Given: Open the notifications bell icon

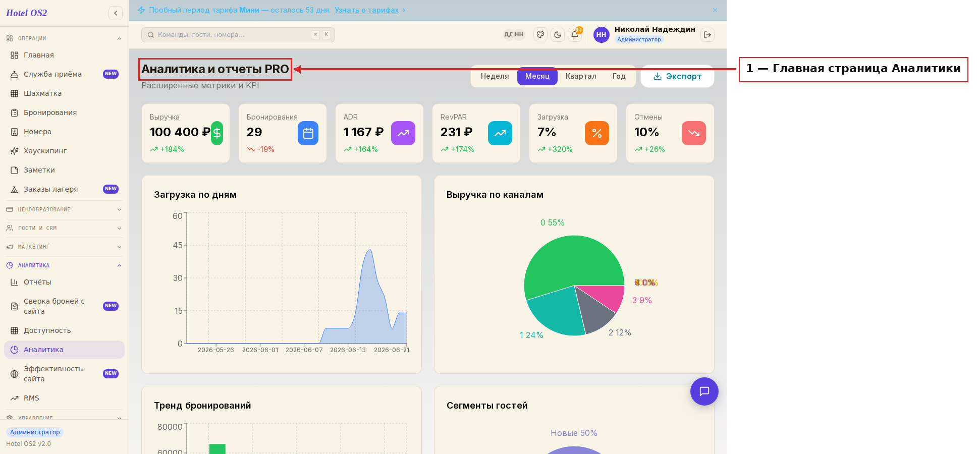Looking at the screenshot, I should 575,35.
